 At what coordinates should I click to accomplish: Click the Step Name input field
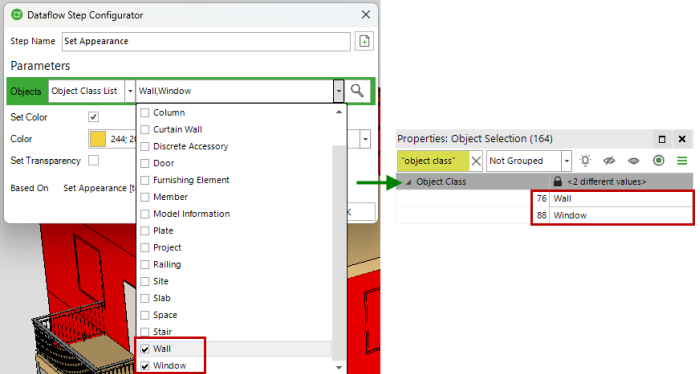click(206, 42)
